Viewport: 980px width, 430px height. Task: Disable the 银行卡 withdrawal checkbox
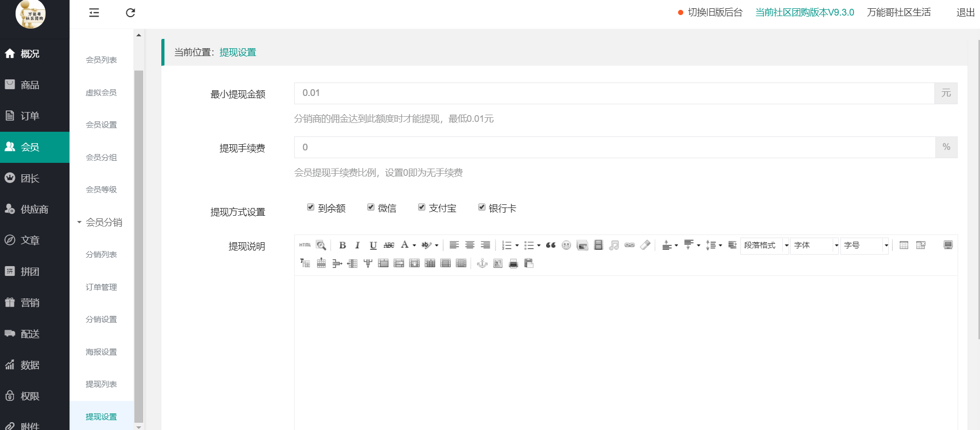(x=482, y=207)
